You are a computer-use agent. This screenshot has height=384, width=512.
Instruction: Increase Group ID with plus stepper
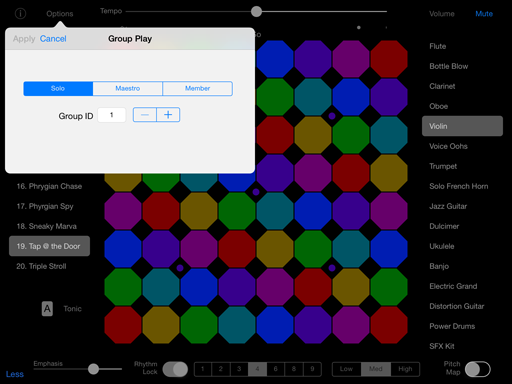pos(168,115)
